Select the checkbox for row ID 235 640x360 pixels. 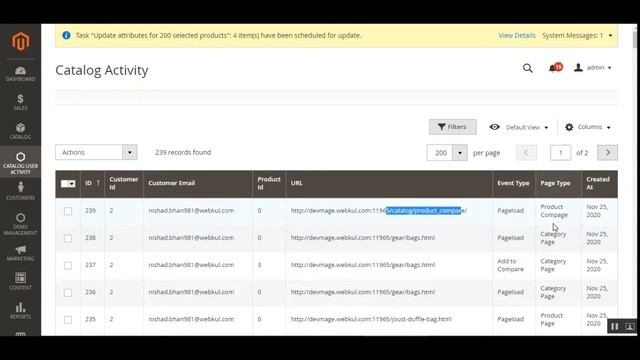pos(68,320)
